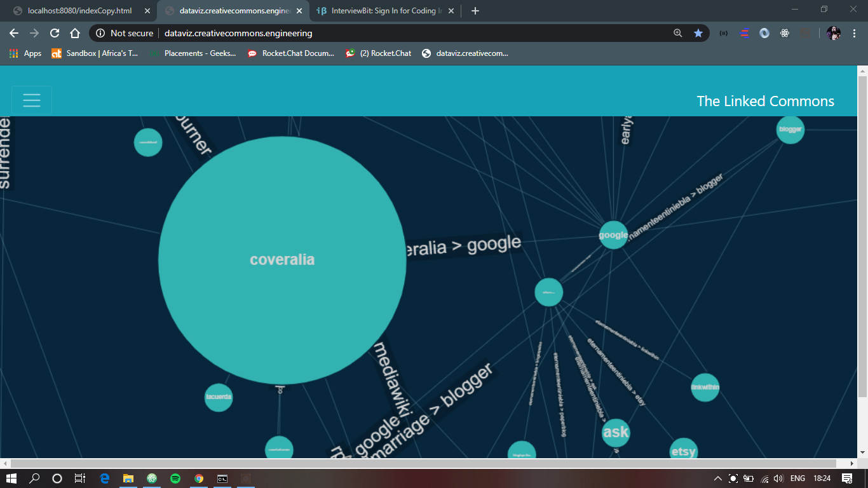Click The Linked Commons title
Viewport: 868px width, 488px height.
click(765, 101)
